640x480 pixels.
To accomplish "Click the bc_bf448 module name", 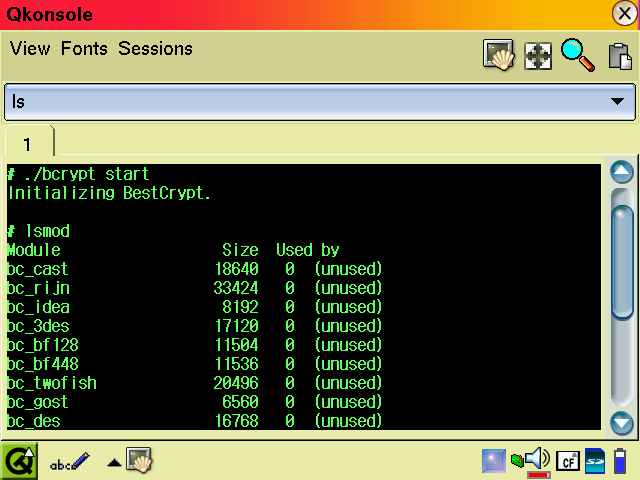I will (43, 364).
